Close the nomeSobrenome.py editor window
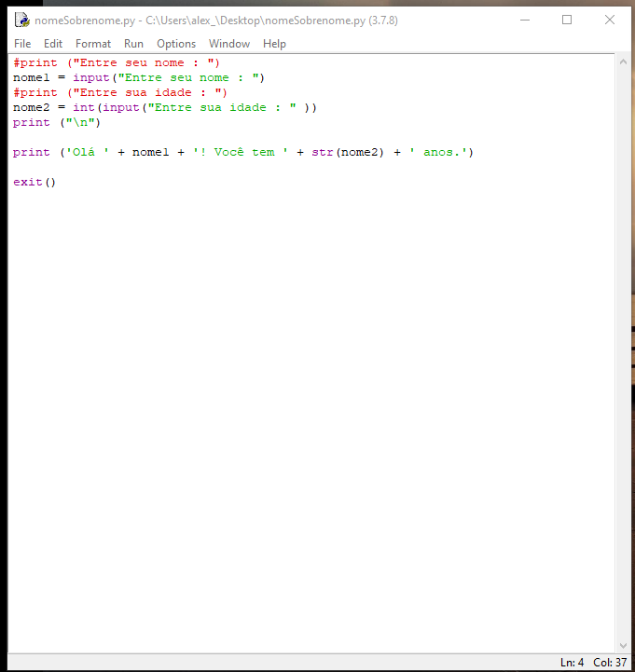This screenshot has width=635, height=672. (609, 20)
